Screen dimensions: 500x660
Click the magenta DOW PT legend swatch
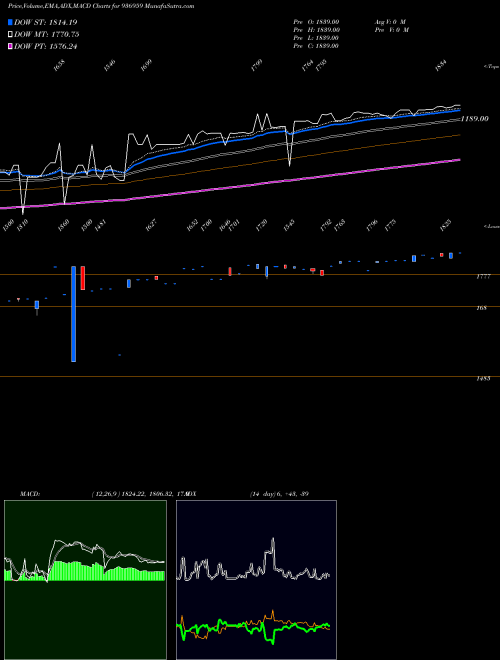coord(10,47)
